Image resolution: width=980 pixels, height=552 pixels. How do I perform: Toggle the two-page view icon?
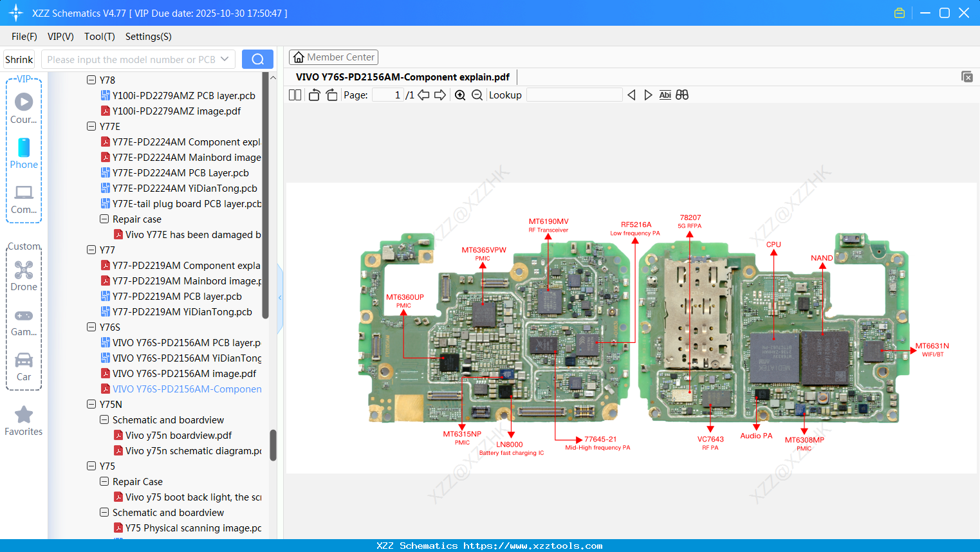[294, 95]
